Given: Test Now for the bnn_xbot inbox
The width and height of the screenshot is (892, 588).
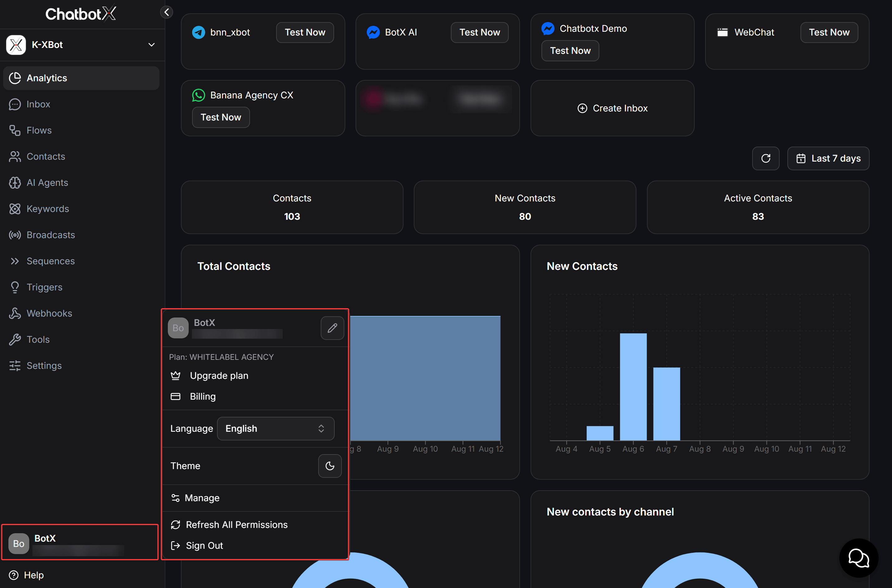Looking at the screenshot, I should click(305, 32).
